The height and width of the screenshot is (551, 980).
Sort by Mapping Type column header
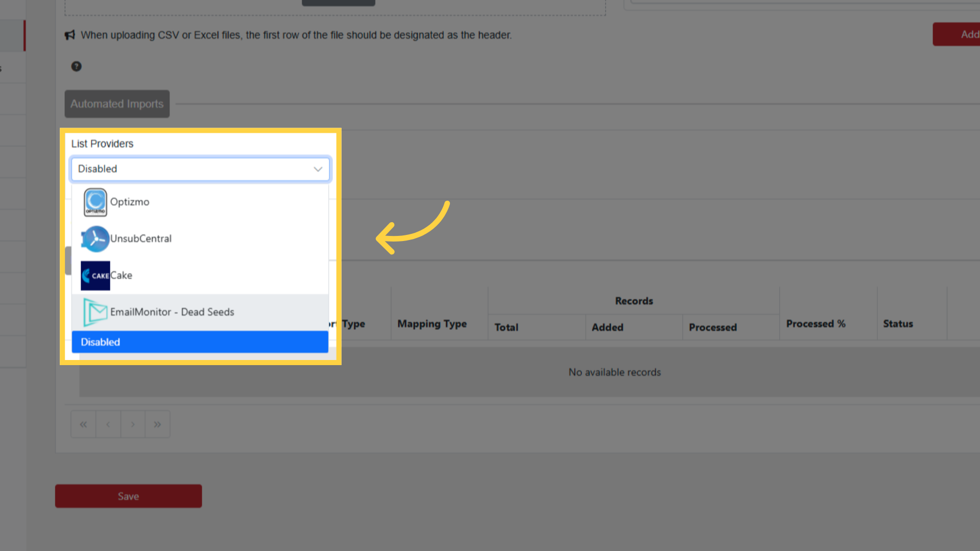click(x=432, y=324)
